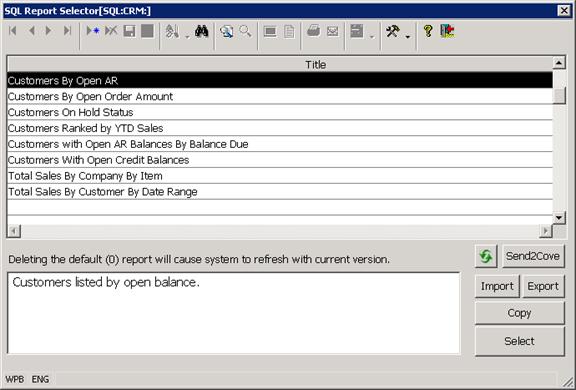Click in the report description text box
Viewport: 576px width, 390px height.
tap(234, 313)
